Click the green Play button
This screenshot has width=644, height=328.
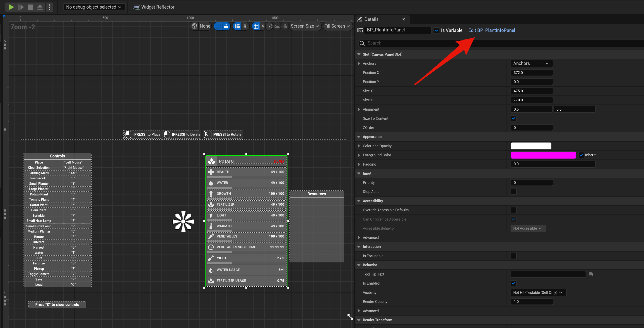(x=11, y=7)
